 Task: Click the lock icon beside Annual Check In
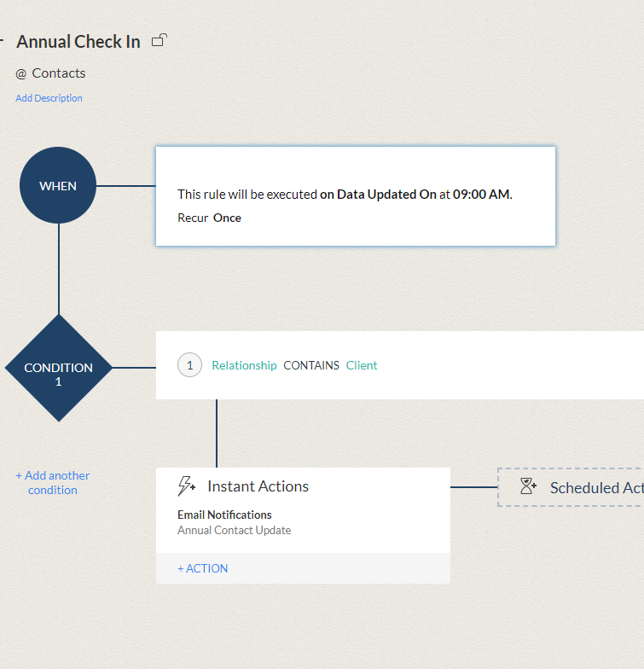pyautogui.click(x=159, y=40)
